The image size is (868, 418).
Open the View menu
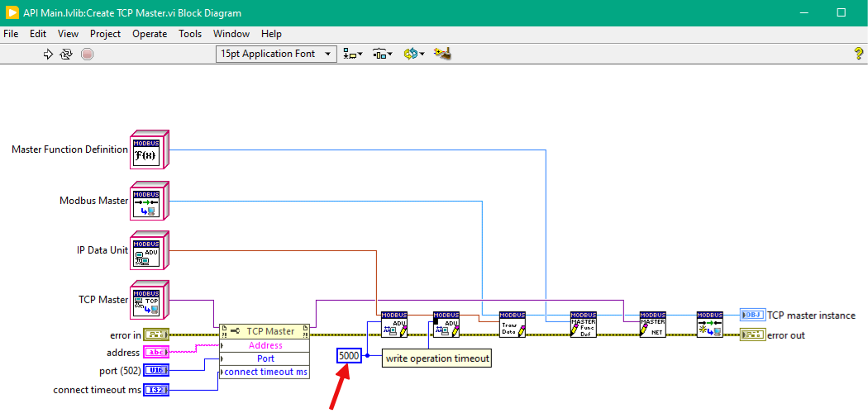pyautogui.click(x=68, y=34)
